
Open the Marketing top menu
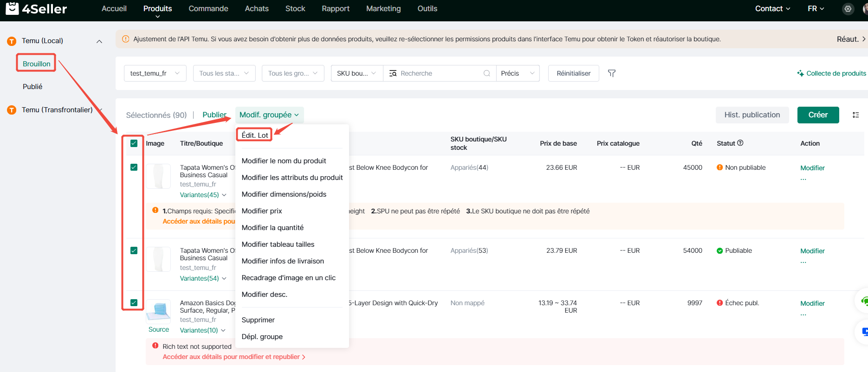(x=383, y=9)
